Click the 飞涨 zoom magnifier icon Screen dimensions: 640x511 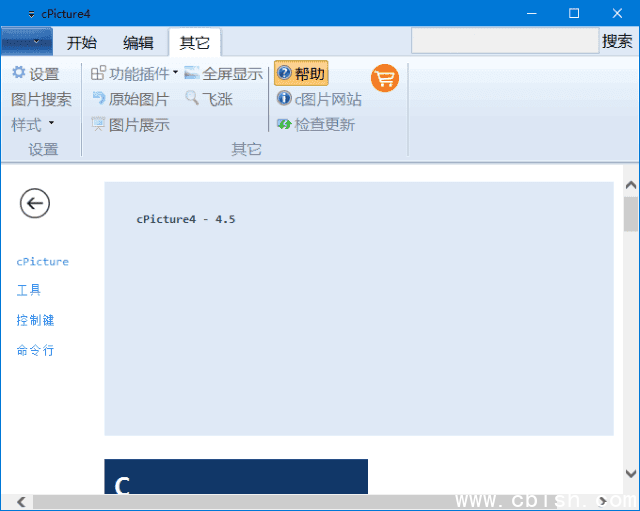pyautogui.click(x=192, y=99)
